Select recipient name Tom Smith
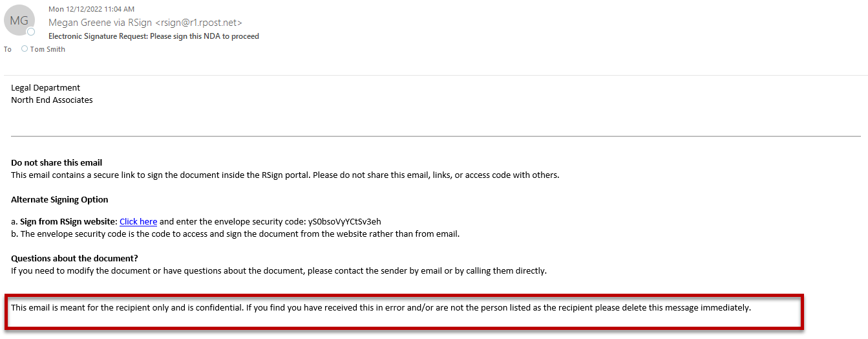 click(48, 49)
